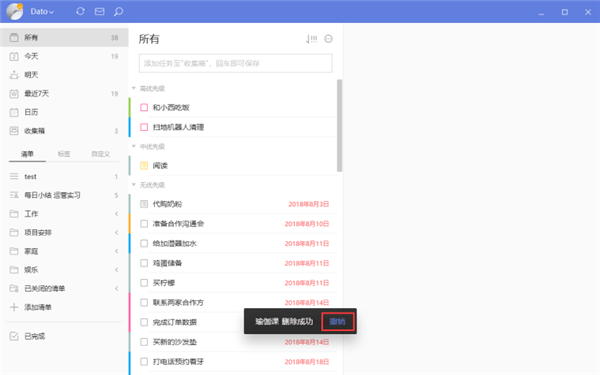Collapse the 中优先级 group
The width and height of the screenshot is (600, 375).
[x=134, y=146]
